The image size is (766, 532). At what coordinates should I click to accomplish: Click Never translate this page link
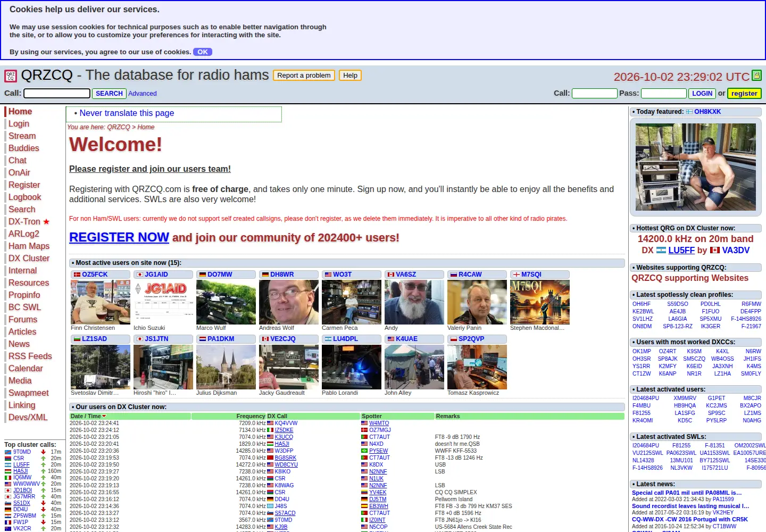[x=127, y=113]
